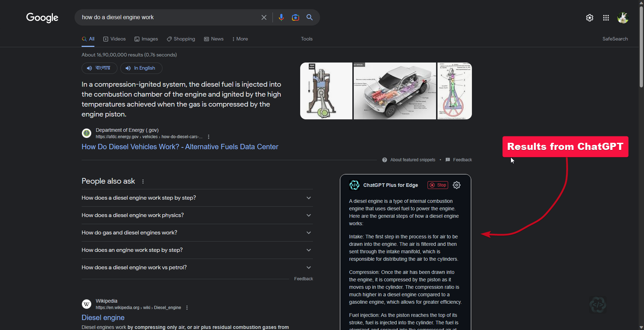This screenshot has width=644, height=330.
Task: Open People also ask options menu
Action: [143, 182]
